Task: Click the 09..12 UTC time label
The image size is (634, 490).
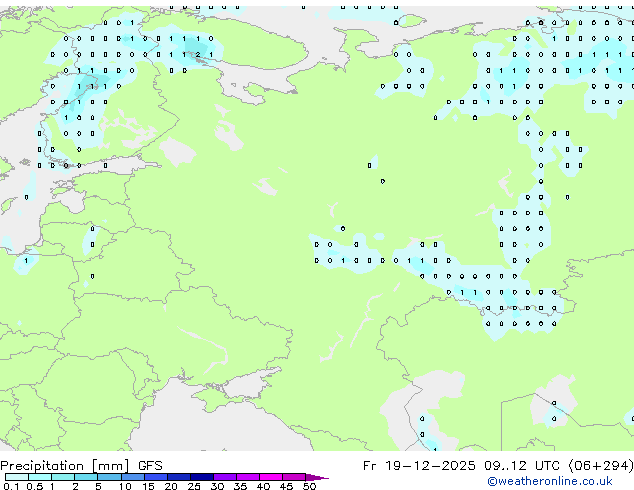Action: click(x=522, y=466)
